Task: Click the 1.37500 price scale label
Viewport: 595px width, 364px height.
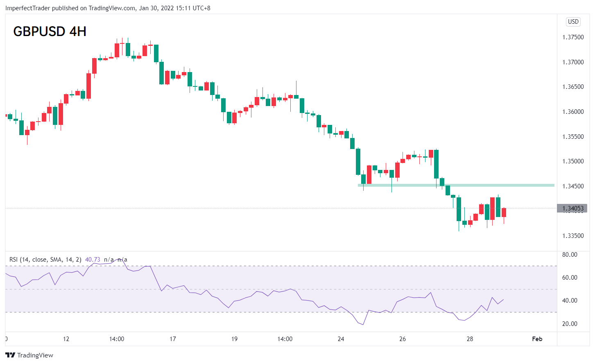Action: coord(573,37)
